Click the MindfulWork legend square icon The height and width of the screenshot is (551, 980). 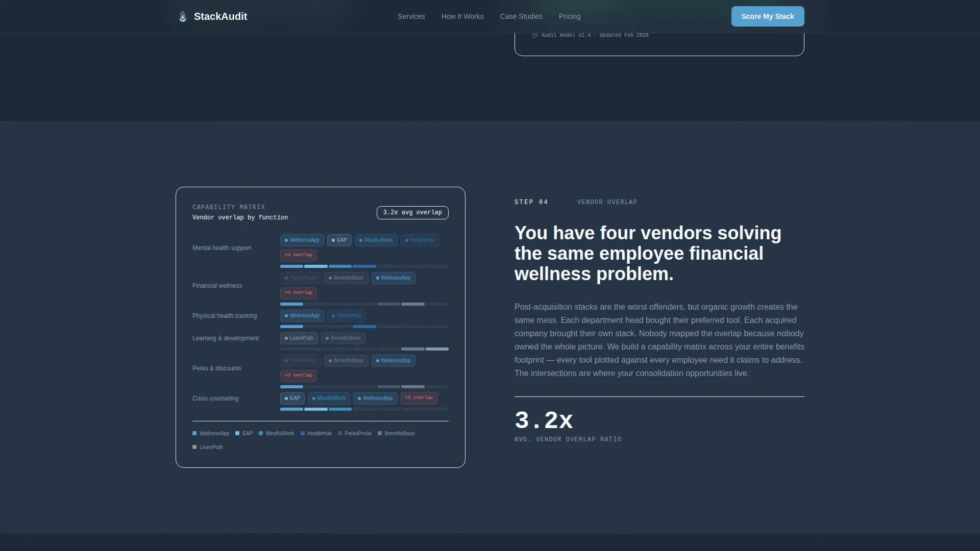[x=260, y=433]
